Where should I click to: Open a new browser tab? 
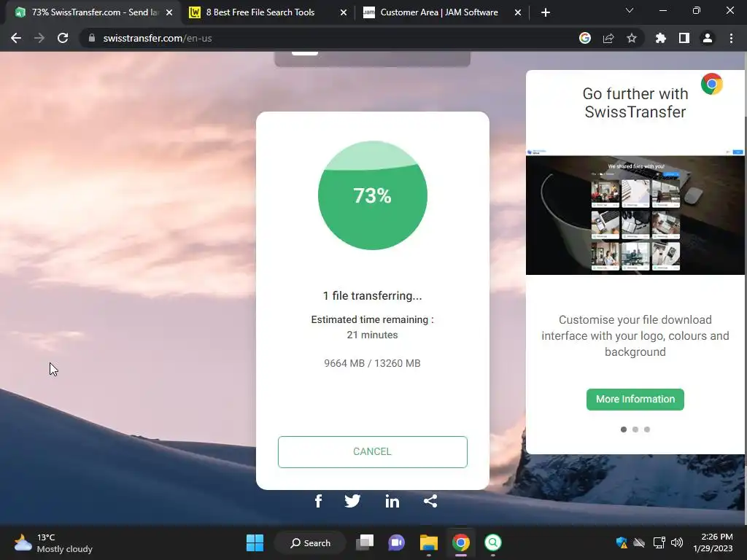546,12
